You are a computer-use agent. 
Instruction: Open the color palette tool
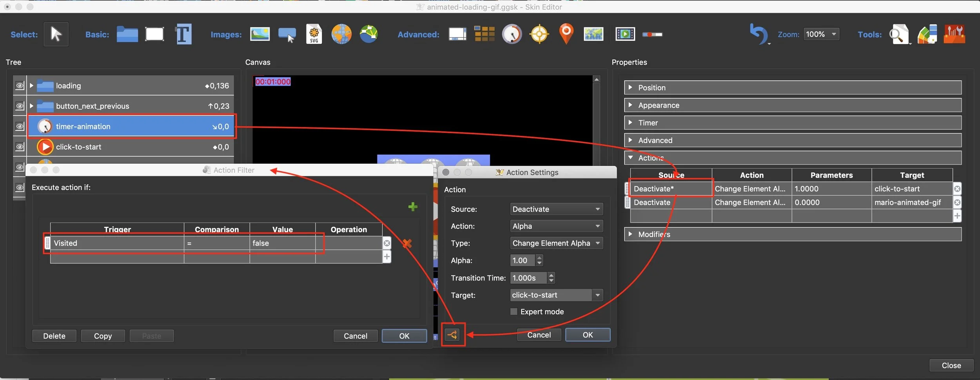tap(927, 34)
